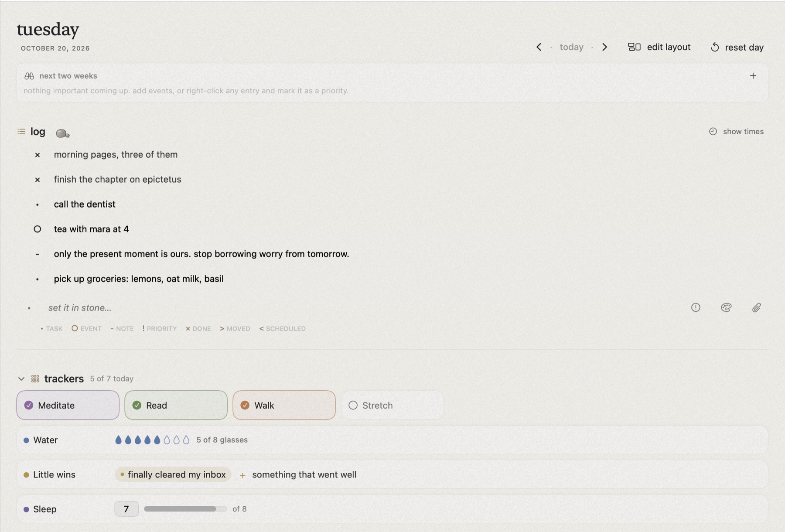Open the color palette icon

point(726,307)
